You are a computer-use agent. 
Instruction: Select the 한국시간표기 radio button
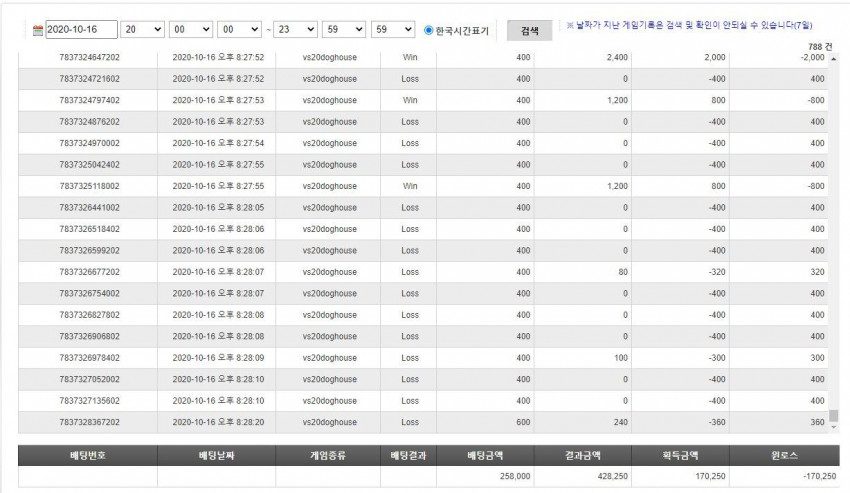pos(428,30)
